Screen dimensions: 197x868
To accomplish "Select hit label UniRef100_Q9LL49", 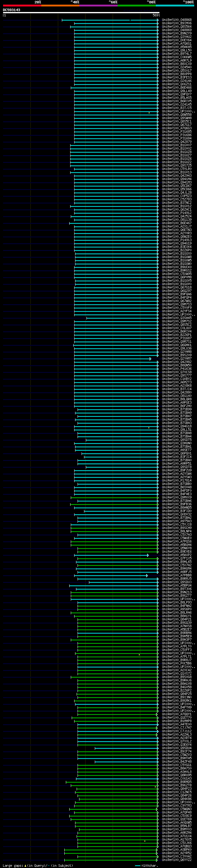I will coord(177,91).
